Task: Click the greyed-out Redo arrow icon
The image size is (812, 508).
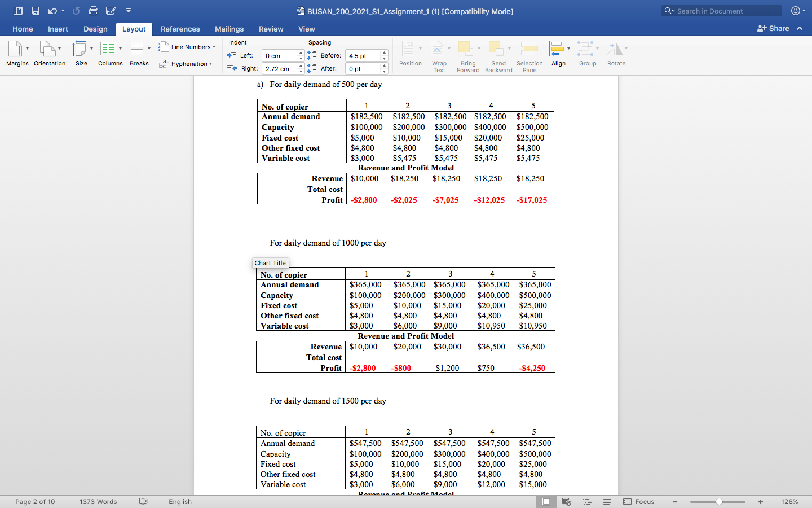Action: click(x=76, y=11)
